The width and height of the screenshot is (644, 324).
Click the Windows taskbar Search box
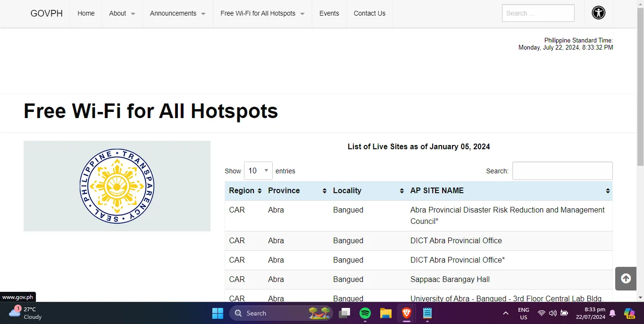click(x=281, y=313)
